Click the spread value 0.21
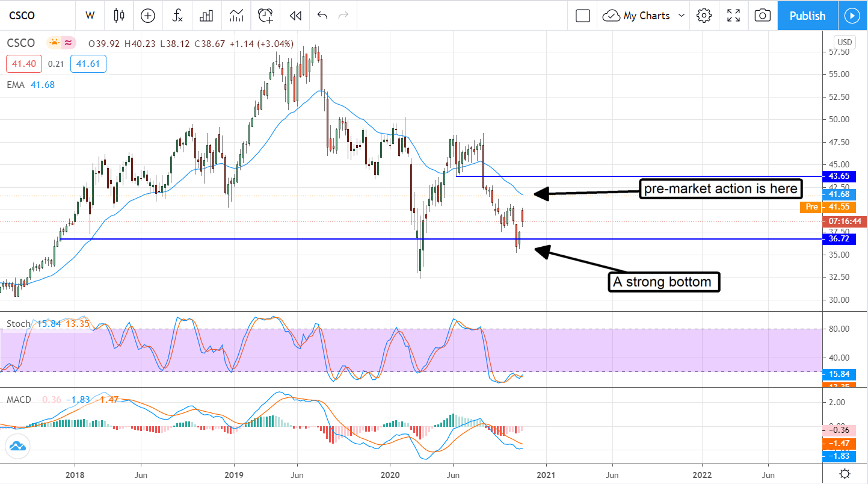Viewport: 868px width, 484px height. [x=56, y=64]
